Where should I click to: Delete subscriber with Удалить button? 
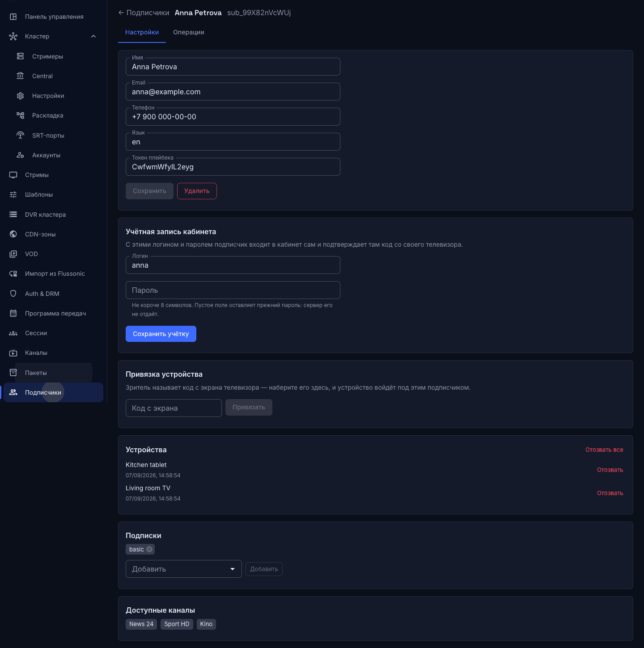click(197, 191)
